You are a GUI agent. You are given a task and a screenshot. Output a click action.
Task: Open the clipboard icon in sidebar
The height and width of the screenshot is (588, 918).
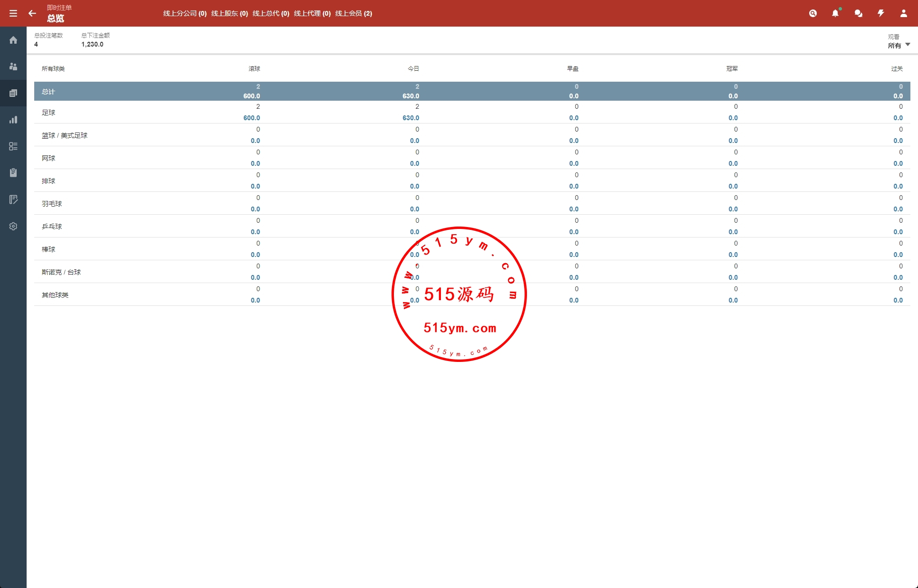coord(13,173)
